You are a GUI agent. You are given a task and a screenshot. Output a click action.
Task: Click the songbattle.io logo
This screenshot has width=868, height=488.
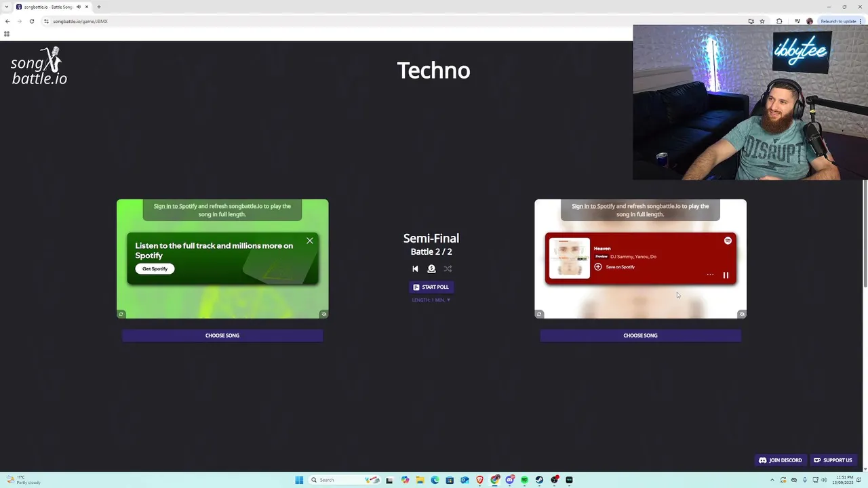(39, 66)
